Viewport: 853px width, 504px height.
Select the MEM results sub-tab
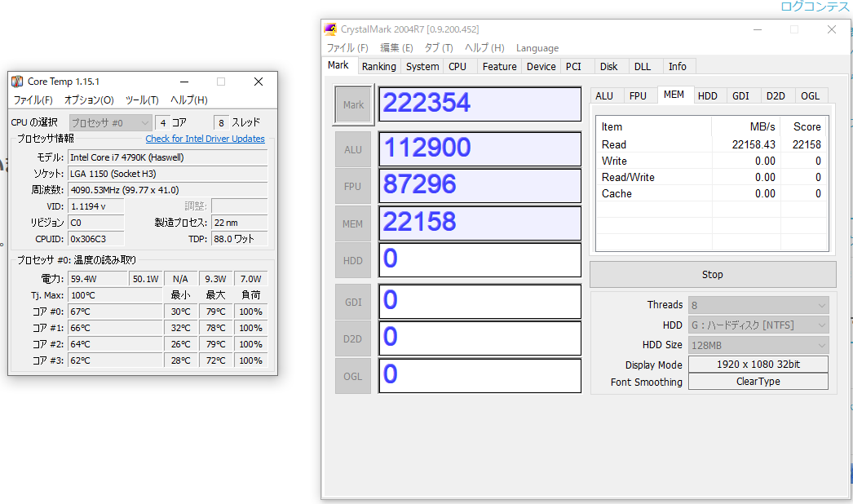coord(674,95)
